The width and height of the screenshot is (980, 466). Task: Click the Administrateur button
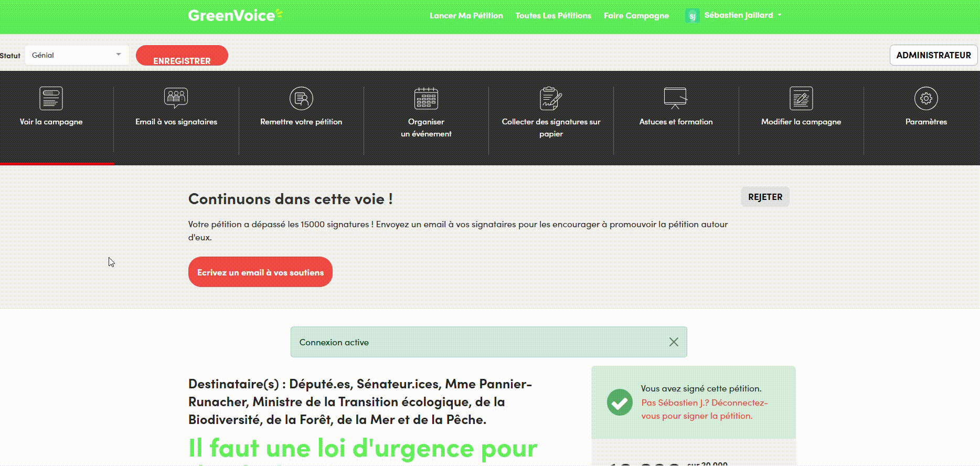point(933,55)
